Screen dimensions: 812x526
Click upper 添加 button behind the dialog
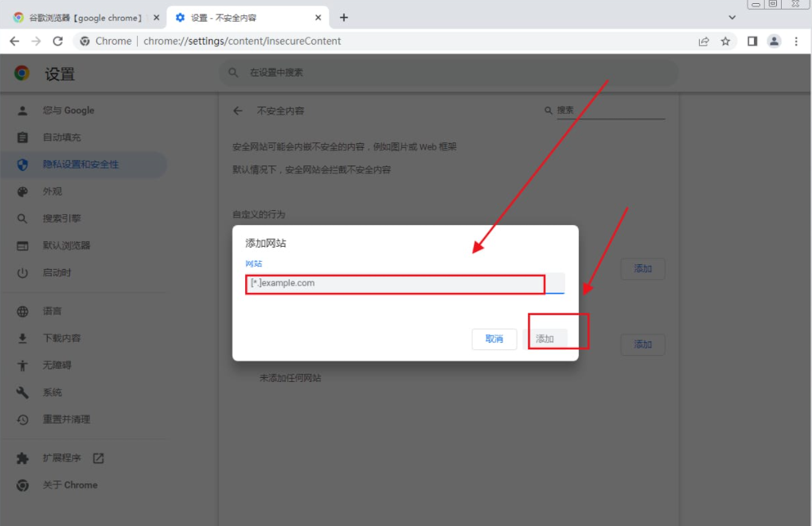tap(642, 268)
